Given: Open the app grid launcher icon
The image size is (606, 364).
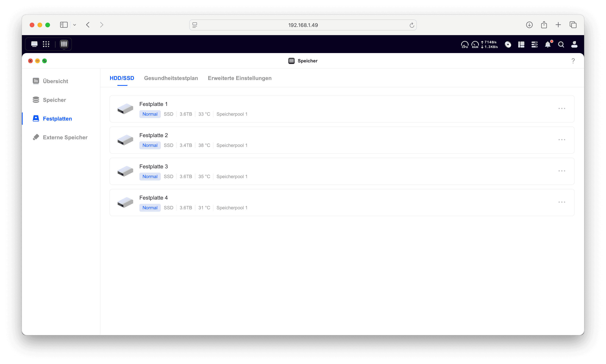Looking at the screenshot, I should pos(46,44).
